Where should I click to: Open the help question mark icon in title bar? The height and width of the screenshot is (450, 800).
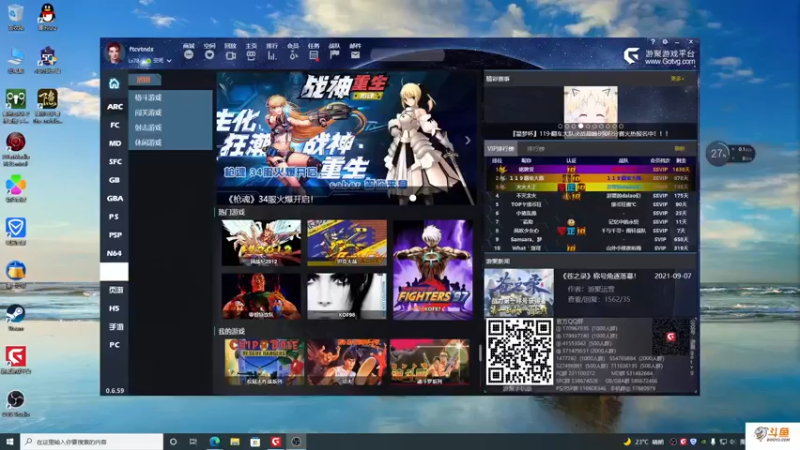tap(653, 42)
